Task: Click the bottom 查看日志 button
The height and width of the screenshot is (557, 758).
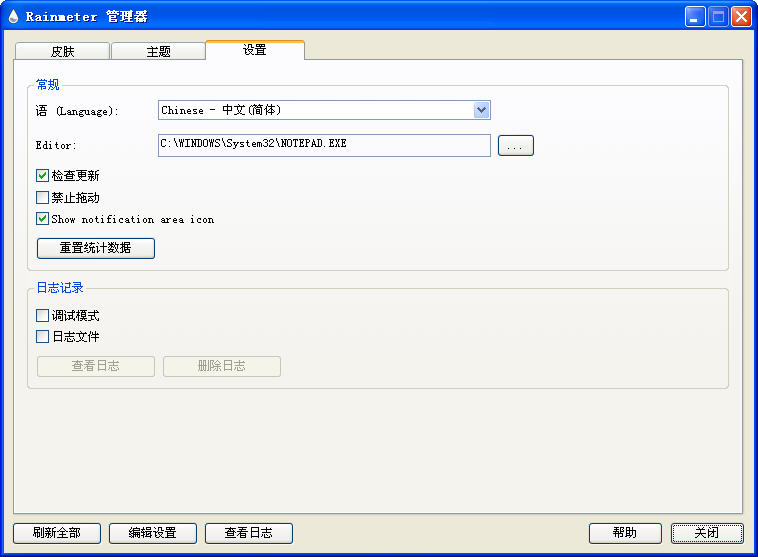Action: pyautogui.click(x=248, y=533)
